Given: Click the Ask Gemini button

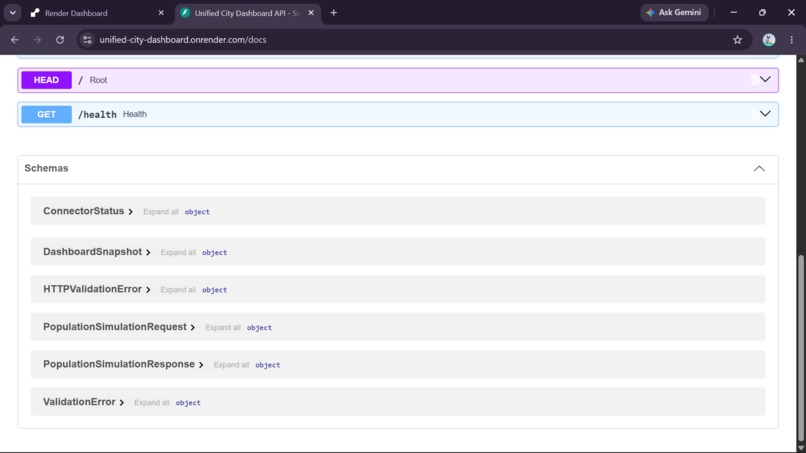Looking at the screenshot, I should 674,12.
